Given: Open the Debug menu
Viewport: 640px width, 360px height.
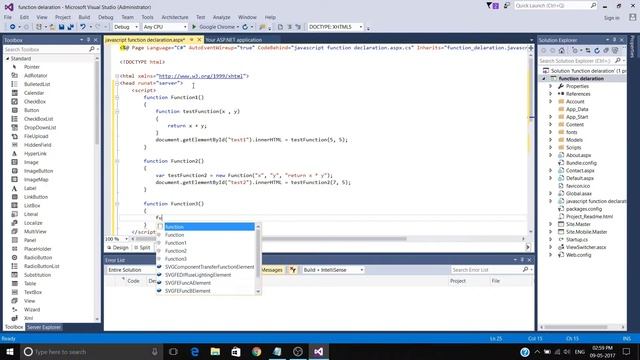Looking at the screenshot, I should click(106, 17).
